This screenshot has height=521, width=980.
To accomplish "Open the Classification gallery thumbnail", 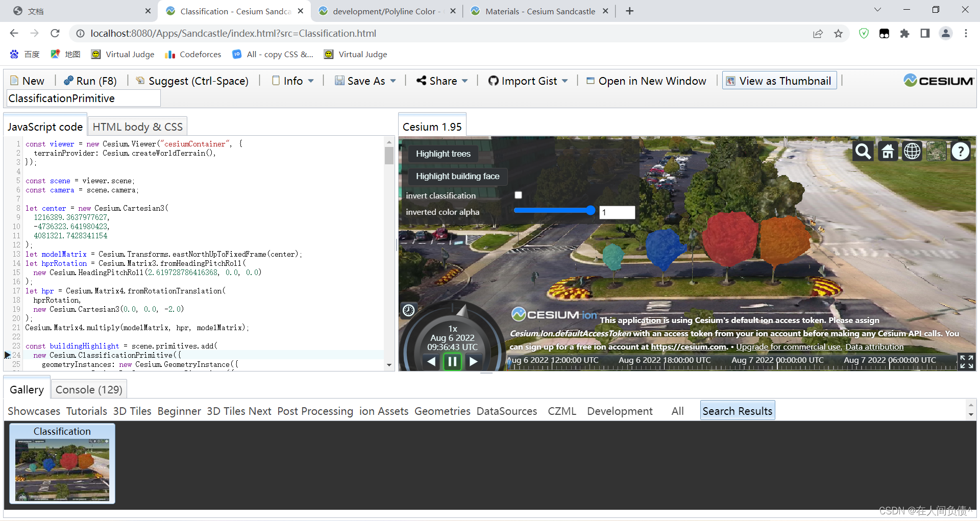I will click(x=62, y=463).
